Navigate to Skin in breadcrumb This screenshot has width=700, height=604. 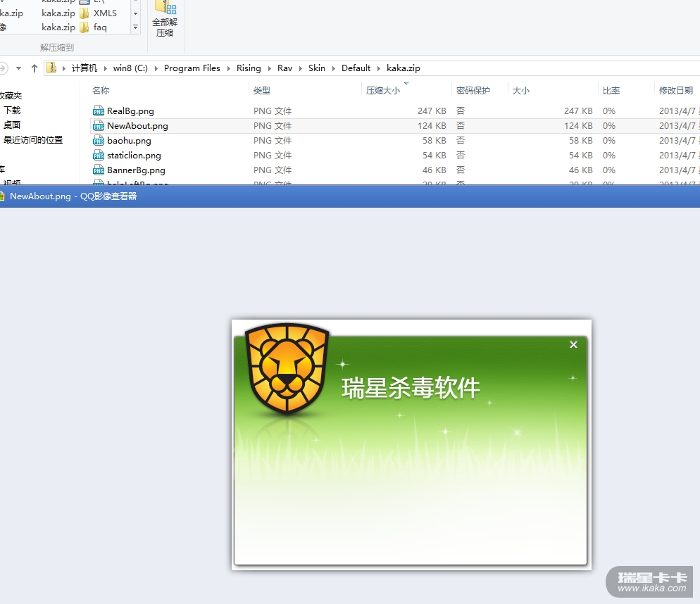click(x=316, y=68)
